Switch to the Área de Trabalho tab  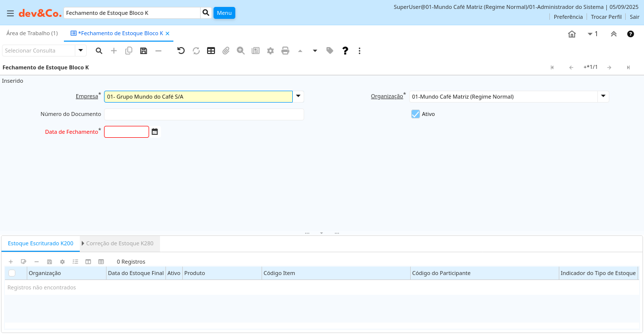(x=32, y=33)
